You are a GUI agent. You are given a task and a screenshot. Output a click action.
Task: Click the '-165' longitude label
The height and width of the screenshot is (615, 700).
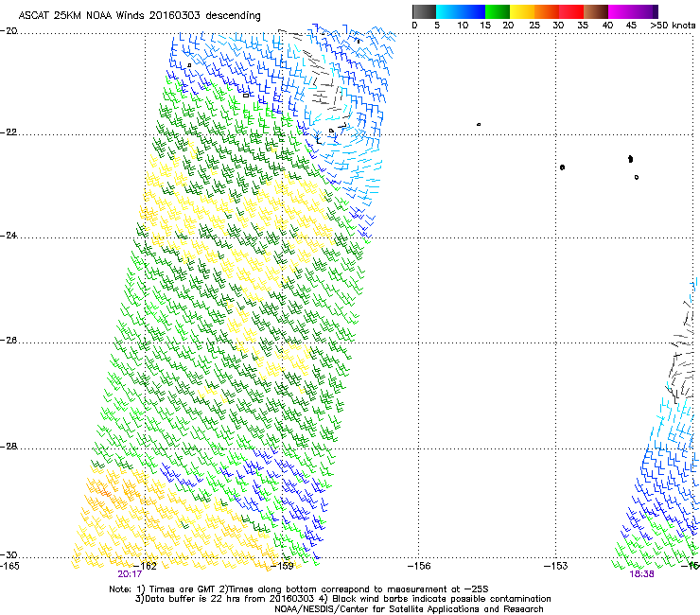[x=9, y=566]
